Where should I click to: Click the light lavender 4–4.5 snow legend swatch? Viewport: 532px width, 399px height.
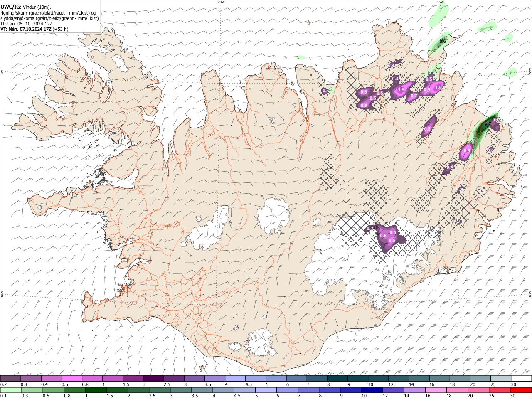pos(235,379)
